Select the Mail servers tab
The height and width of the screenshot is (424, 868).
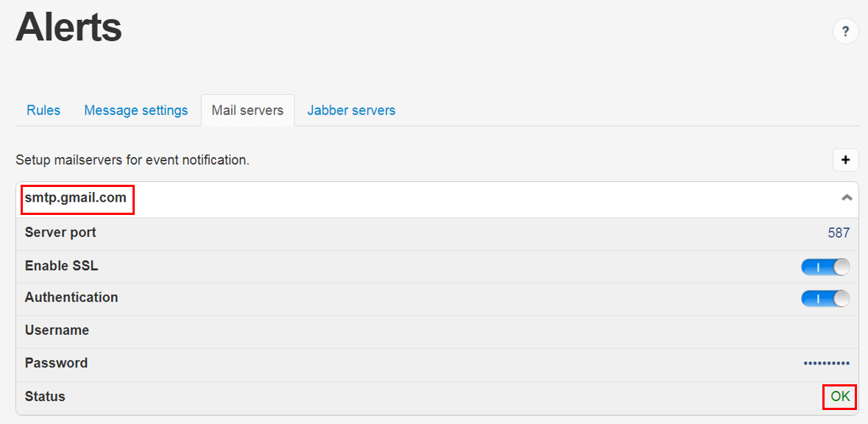[x=247, y=110]
